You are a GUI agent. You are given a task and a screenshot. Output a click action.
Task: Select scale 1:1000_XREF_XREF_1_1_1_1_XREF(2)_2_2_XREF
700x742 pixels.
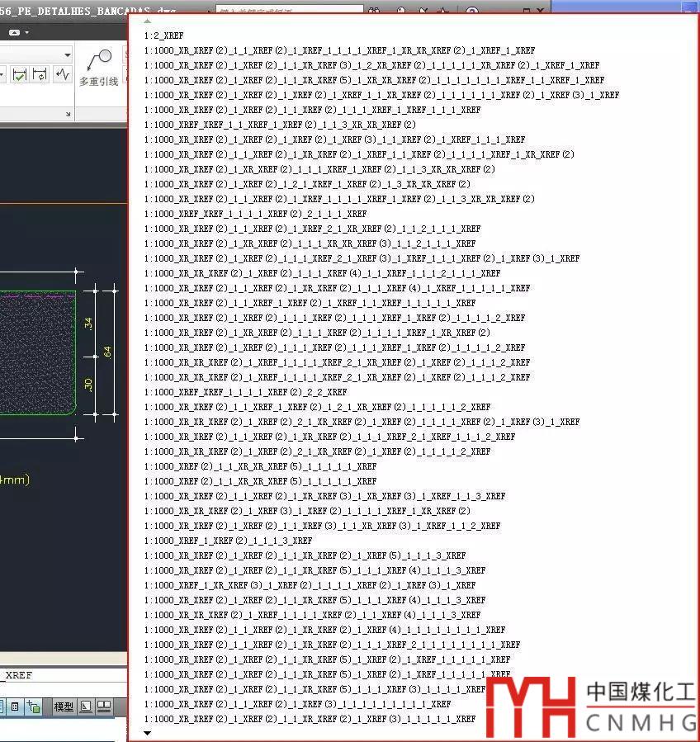point(246,392)
